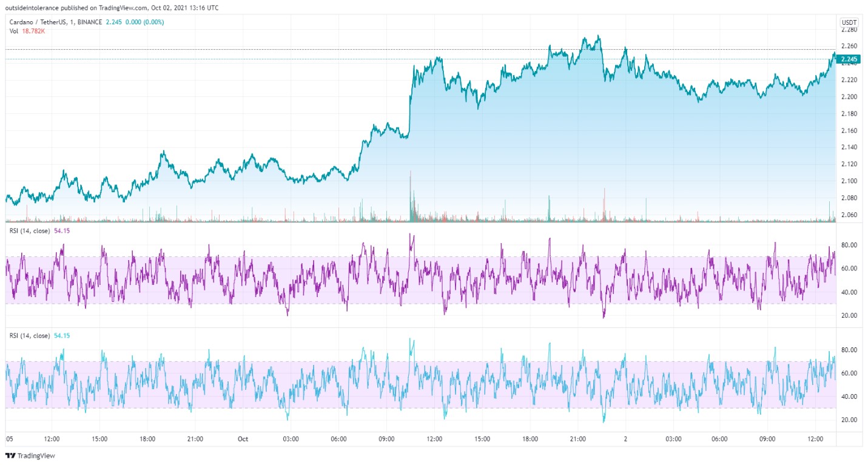Click the 2.060 price axis label
This screenshot has height=465, width=868.
(x=849, y=215)
